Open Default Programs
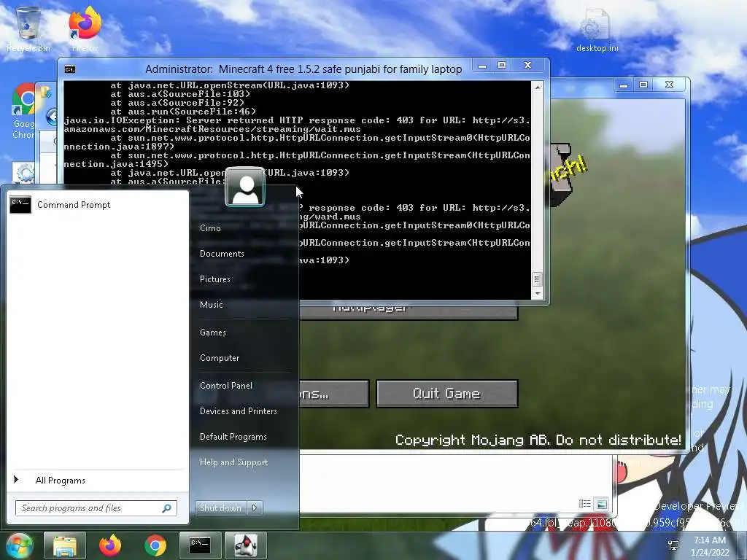This screenshot has height=560, width=747. pyautogui.click(x=233, y=437)
